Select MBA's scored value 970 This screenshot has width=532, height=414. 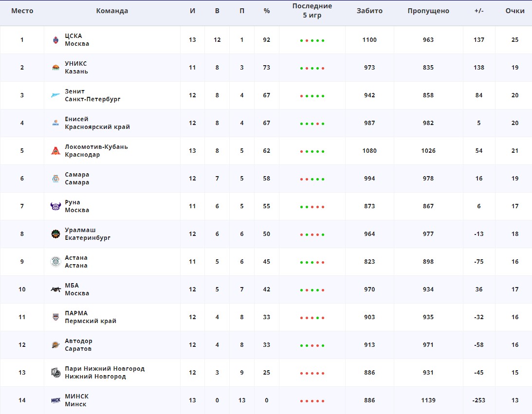click(x=369, y=289)
